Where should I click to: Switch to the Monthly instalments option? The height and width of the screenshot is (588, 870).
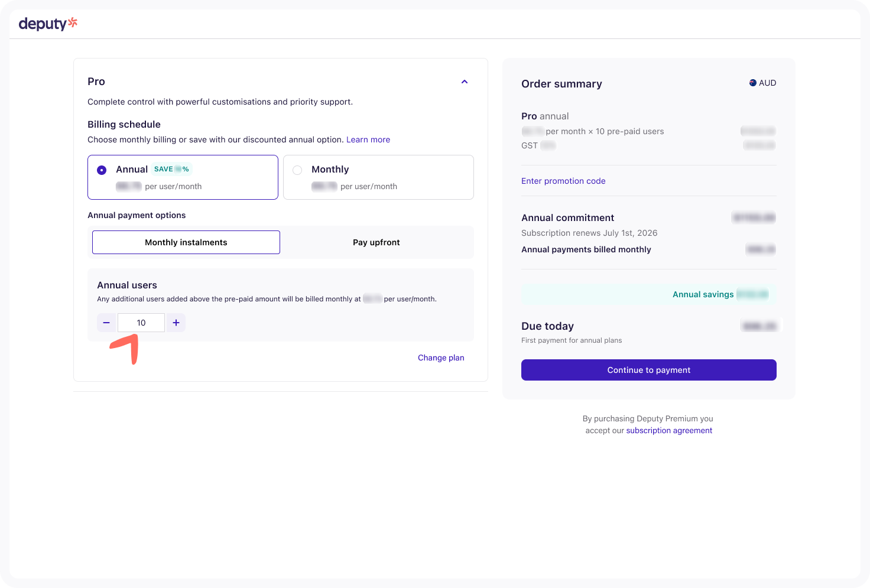[x=186, y=242]
